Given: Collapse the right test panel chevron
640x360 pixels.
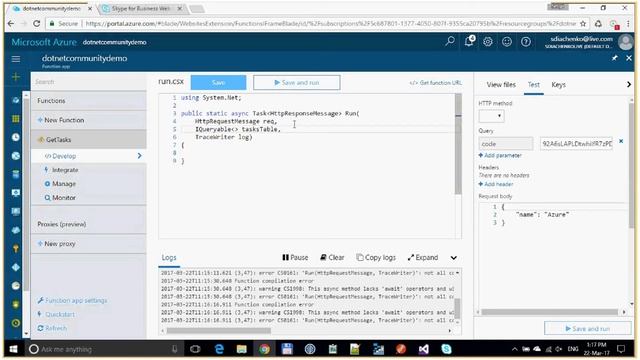Looking at the screenshot, I should (x=629, y=84).
